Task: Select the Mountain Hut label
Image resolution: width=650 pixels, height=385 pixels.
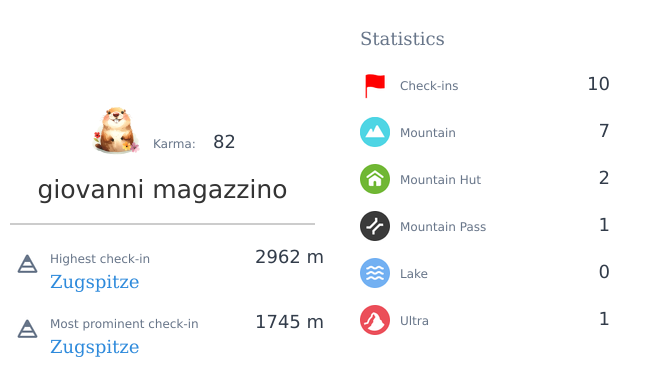Action: [440, 179]
